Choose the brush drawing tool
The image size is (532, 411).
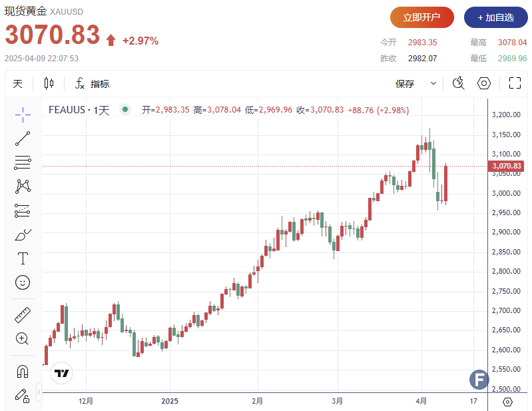point(23,234)
